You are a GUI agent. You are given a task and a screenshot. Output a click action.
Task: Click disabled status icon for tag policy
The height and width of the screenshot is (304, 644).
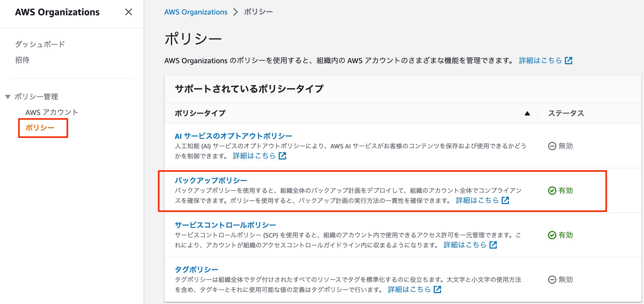coord(552,280)
